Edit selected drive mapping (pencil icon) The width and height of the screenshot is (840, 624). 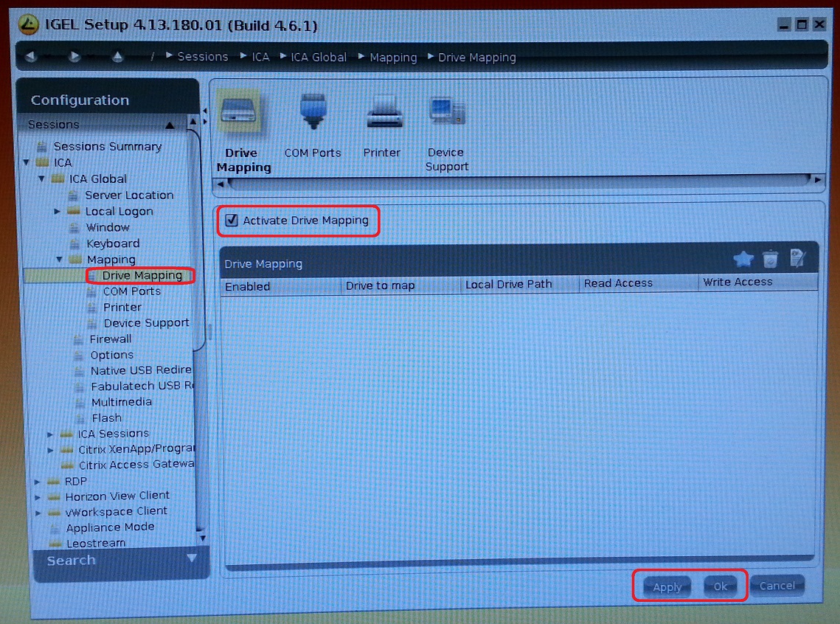tap(797, 258)
